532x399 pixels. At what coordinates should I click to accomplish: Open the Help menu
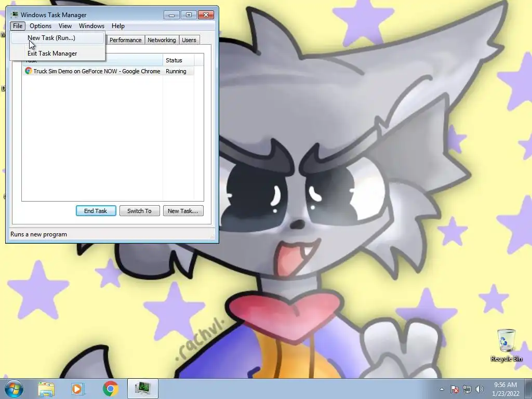pyautogui.click(x=118, y=26)
